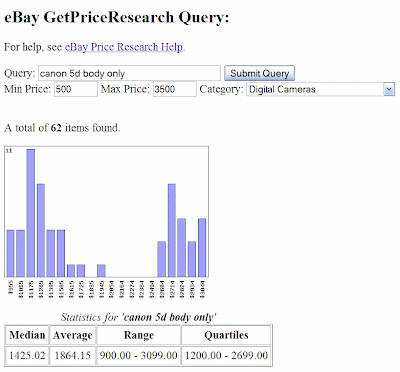Click the average value 1864.15

coord(73,355)
